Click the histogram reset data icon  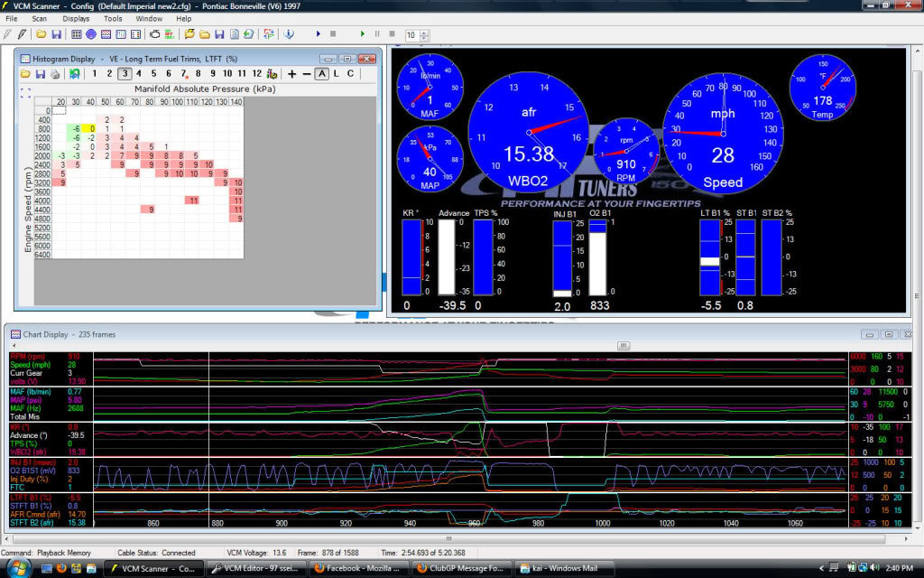(x=75, y=74)
